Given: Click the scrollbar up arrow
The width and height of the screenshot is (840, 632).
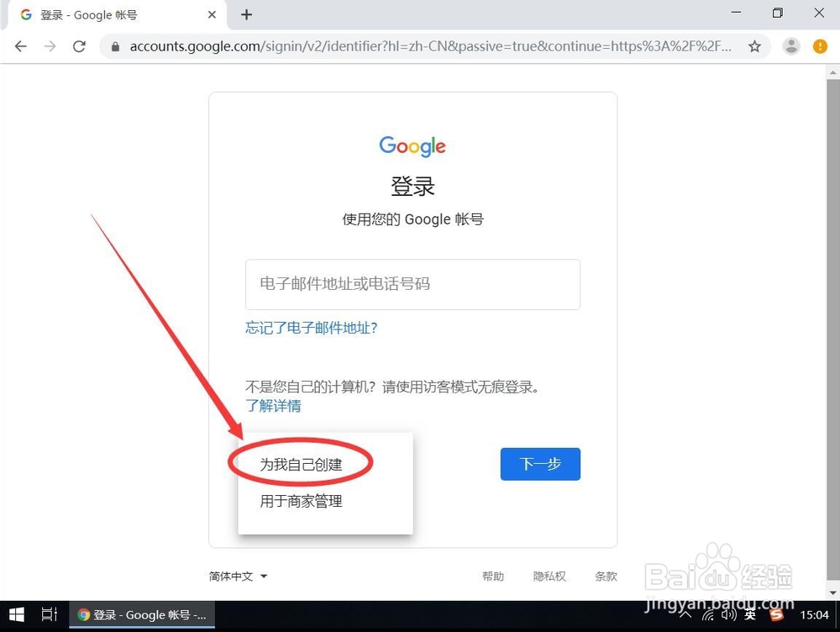Looking at the screenshot, I should [833, 71].
